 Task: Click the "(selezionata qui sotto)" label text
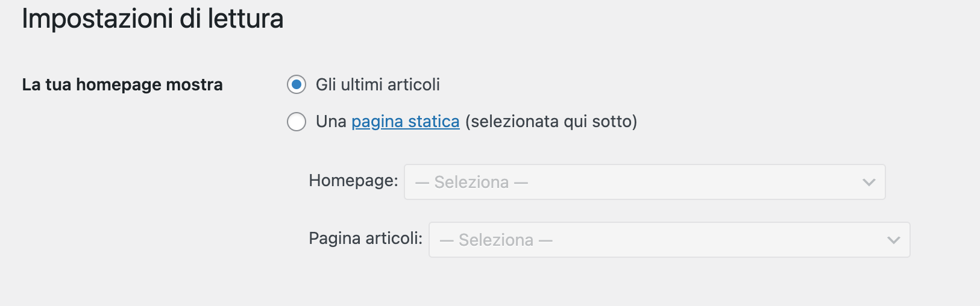coord(551,122)
